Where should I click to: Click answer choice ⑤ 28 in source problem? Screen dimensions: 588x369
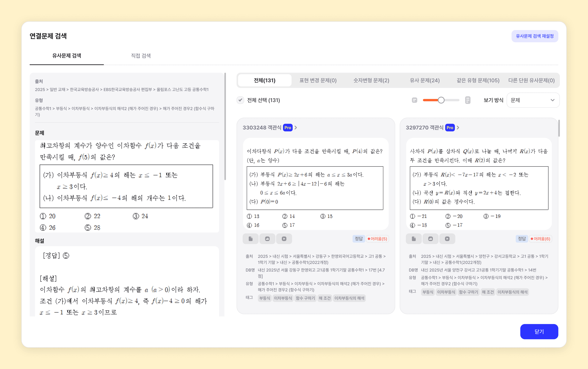pyautogui.click(x=92, y=228)
